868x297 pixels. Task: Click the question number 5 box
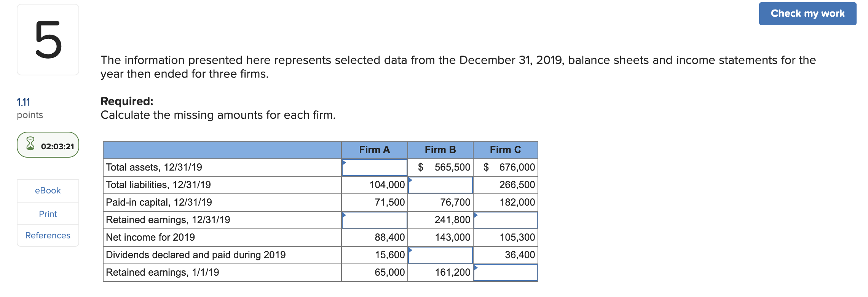48,40
